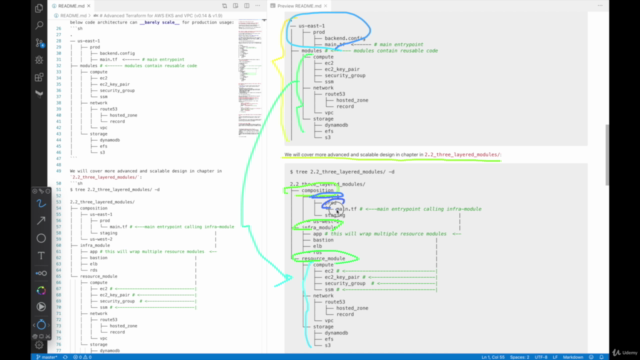Click the bastion entry in preview

tap(323, 240)
